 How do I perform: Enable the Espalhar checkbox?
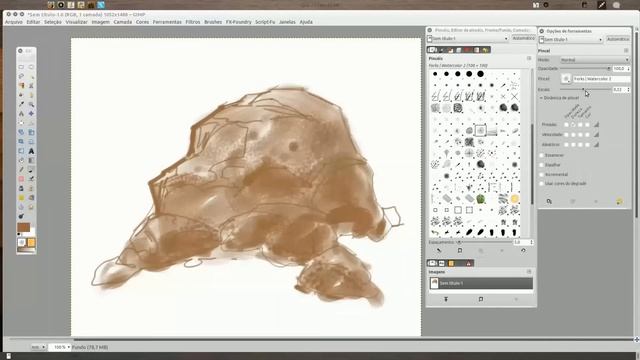click(542, 165)
